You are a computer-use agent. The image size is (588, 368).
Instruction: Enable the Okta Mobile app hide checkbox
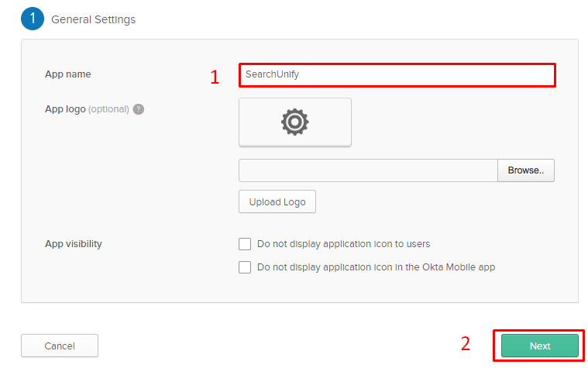[x=245, y=267]
